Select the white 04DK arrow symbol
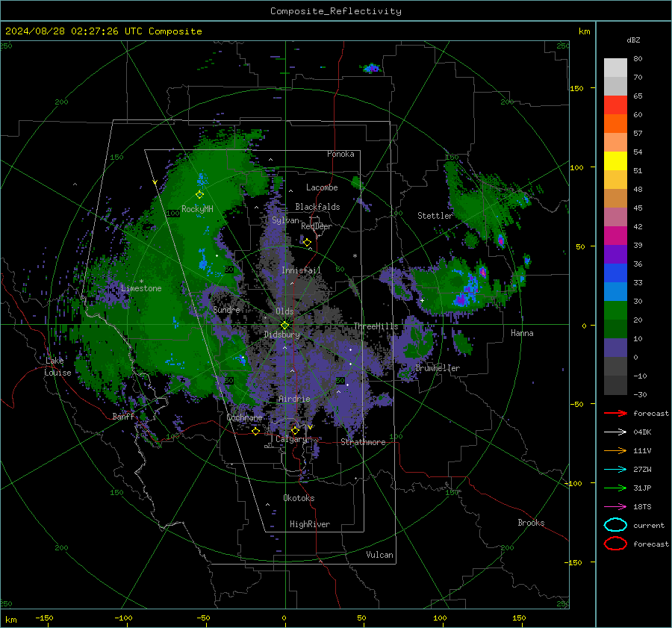 point(615,432)
